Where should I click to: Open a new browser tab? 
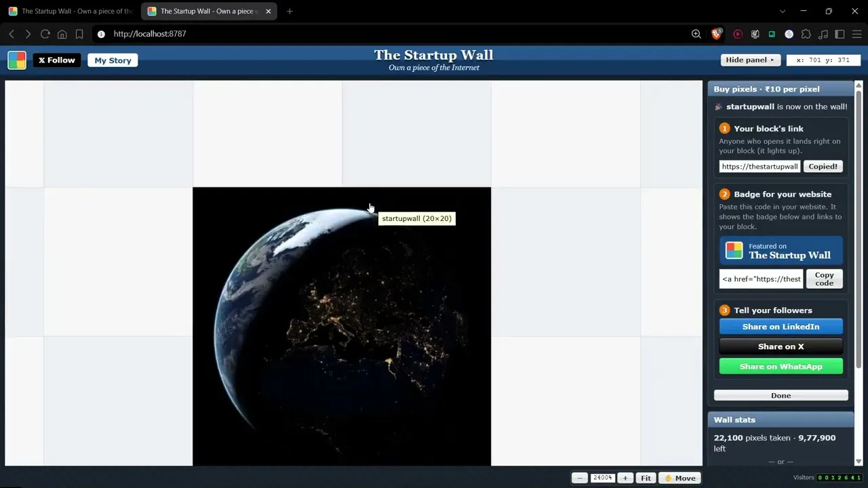click(290, 11)
